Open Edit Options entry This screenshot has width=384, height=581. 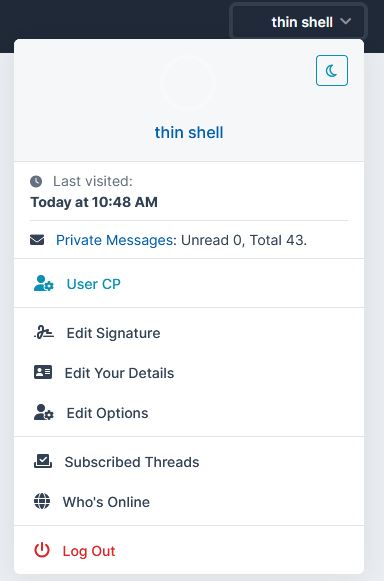click(x=189, y=413)
